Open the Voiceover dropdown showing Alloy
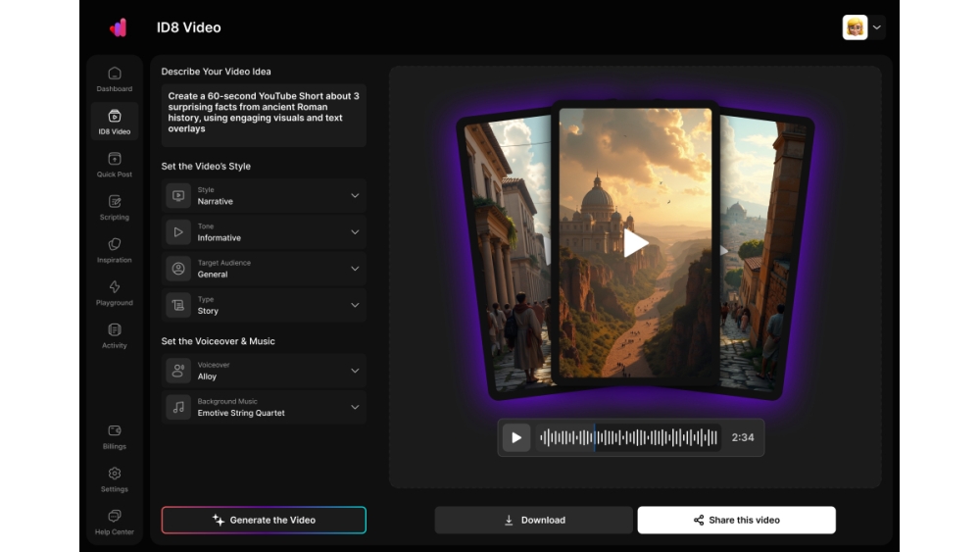 [264, 371]
